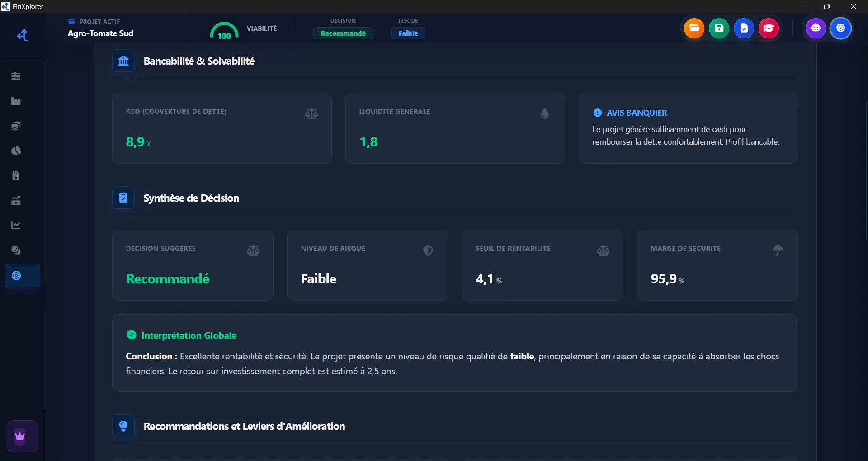Launch the purple robot assistant button
This screenshot has height=461, width=868.
(x=816, y=28)
